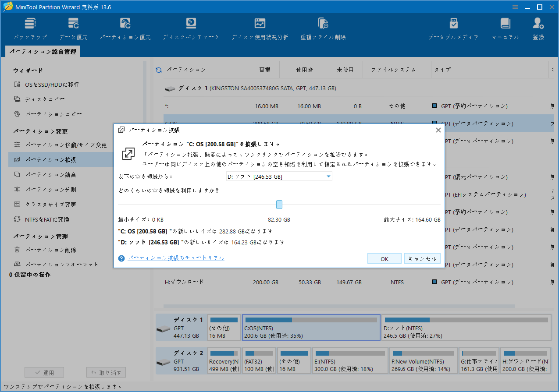559x392 pixels.
Task: Select D:ソフト(NTFS) block in disk map
Action: [x=466, y=328]
